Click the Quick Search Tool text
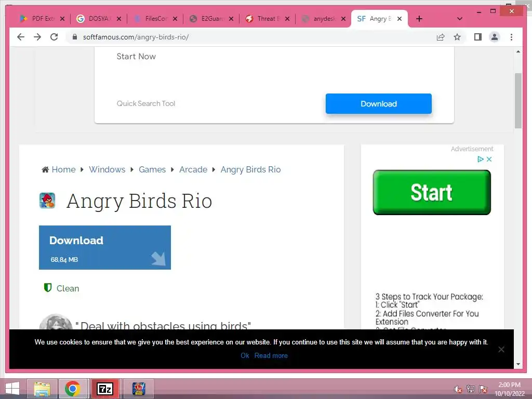 coord(146,103)
